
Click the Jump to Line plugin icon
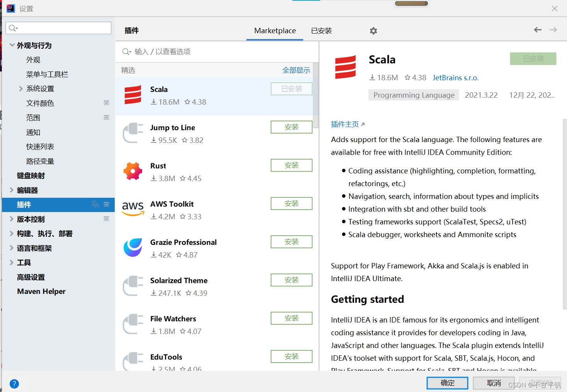click(x=133, y=133)
